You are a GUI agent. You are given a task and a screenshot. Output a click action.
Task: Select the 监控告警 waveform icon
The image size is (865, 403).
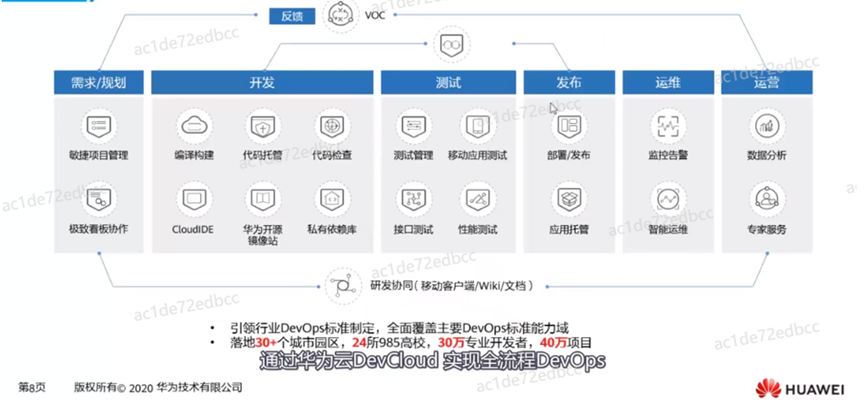[668, 126]
